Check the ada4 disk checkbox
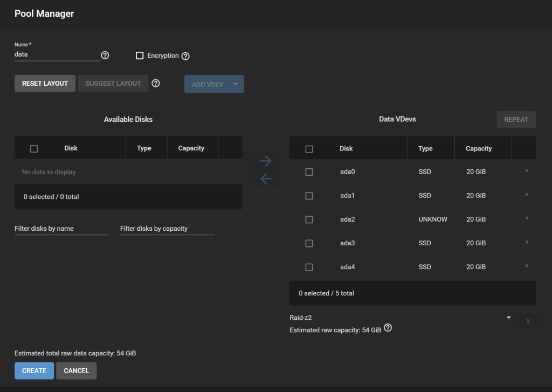The height and width of the screenshot is (392, 552). tap(309, 267)
